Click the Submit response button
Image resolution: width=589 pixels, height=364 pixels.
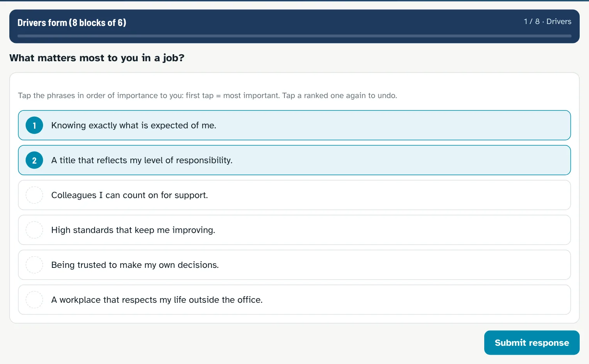coord(532,343)
